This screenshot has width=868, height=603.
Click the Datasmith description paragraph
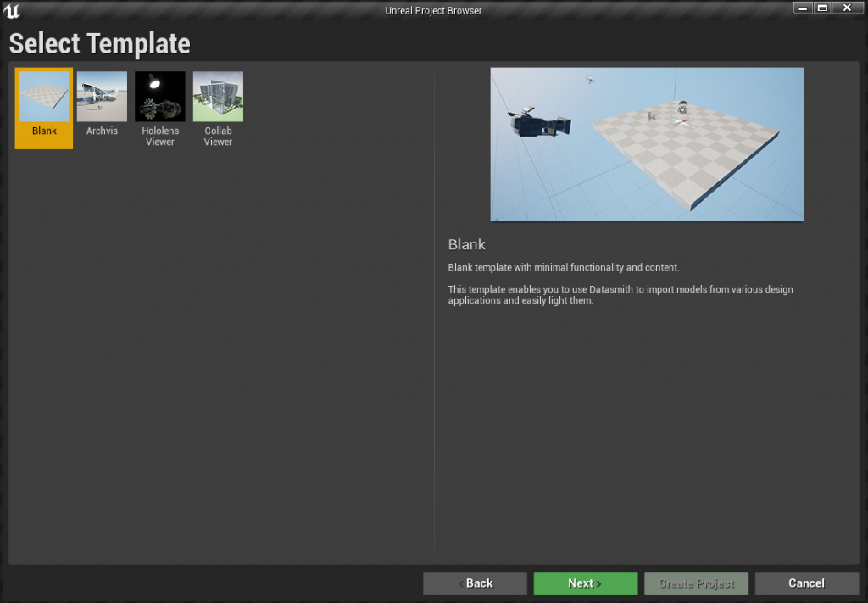[x=620, y=294]
